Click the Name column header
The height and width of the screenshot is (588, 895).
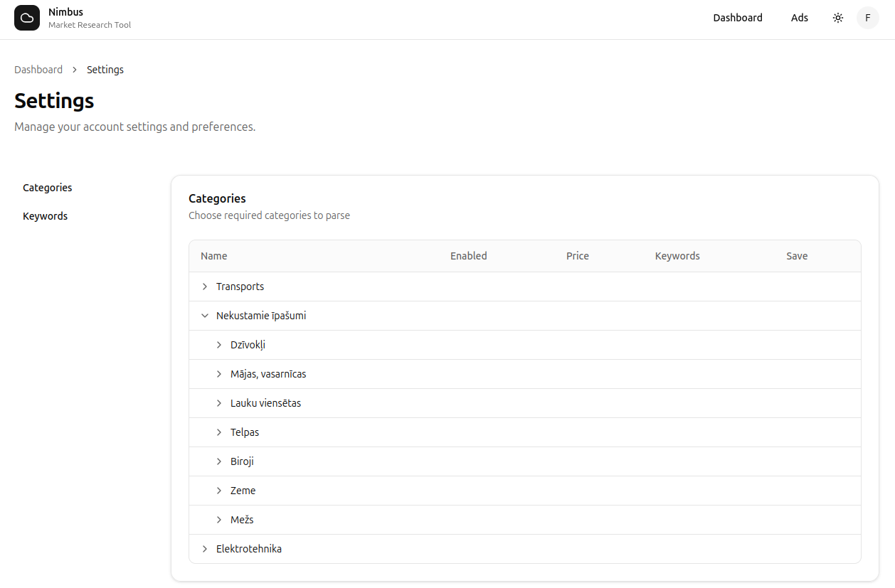214,256
